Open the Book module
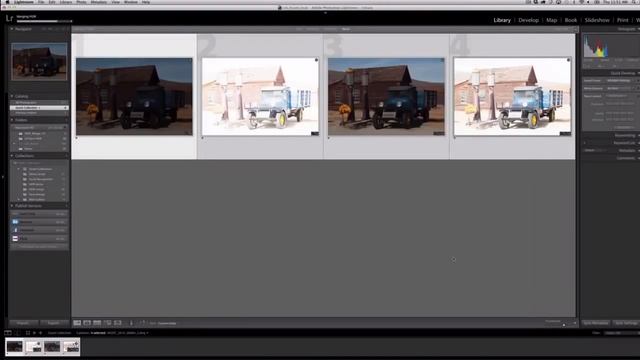 [x=571, y=20]
